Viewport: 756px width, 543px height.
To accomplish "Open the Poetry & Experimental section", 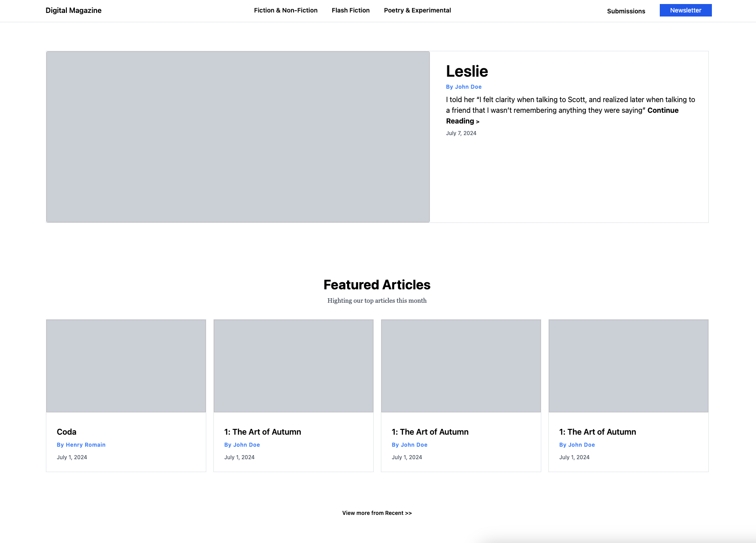I will click(x=417, y=10).
